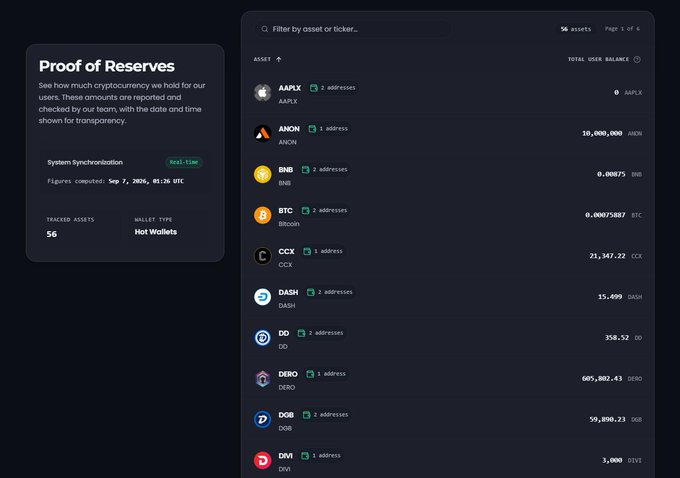Image resolution: width=680 pixels, height=478 pixels.
Task: Click the Page 1 of 6 indicator
Action: [x=622, y=29]
